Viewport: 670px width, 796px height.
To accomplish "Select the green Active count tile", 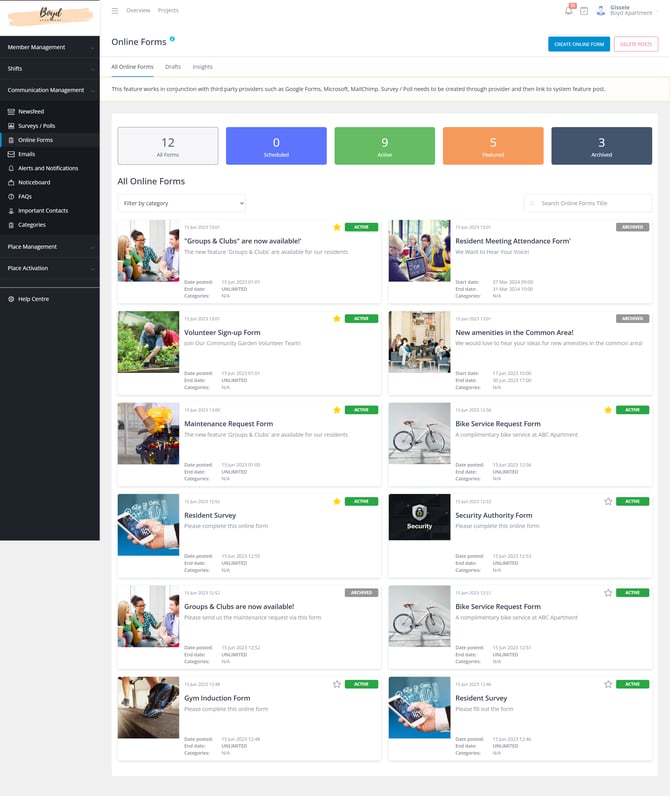I will pyautogui.click(x=385, y=146).
